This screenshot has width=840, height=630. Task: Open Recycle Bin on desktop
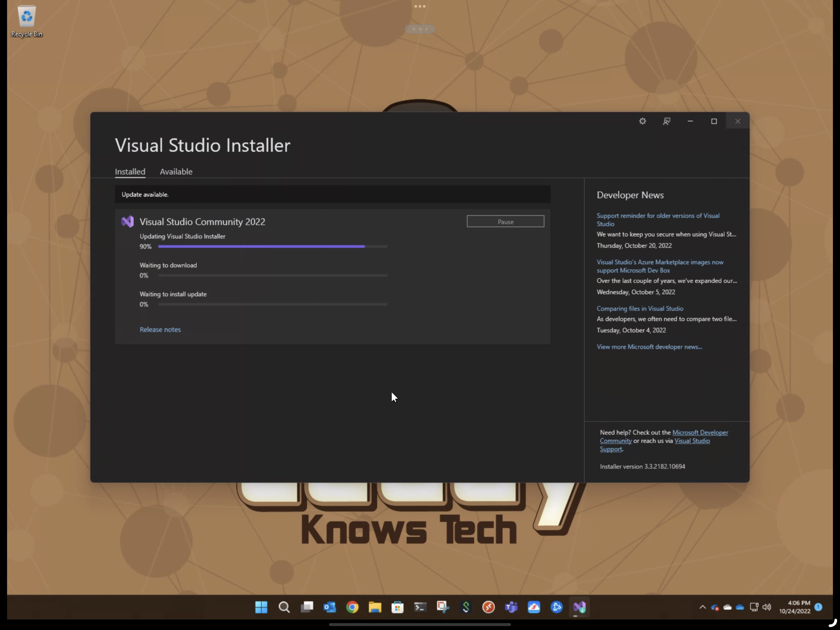[x=26, y=21]
